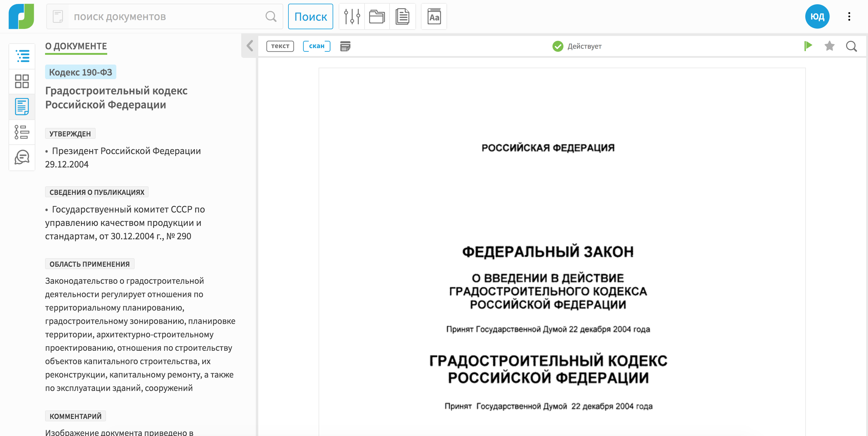This screenshot has height=436, width=868.
Task: Select the comments chat sidebar icon
Action: pyautogui.click(x=22, y=157)
